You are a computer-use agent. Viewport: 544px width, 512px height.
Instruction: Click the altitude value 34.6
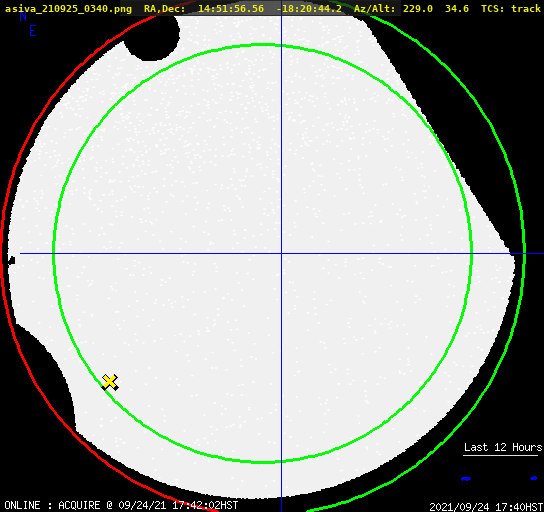(457, 8)
